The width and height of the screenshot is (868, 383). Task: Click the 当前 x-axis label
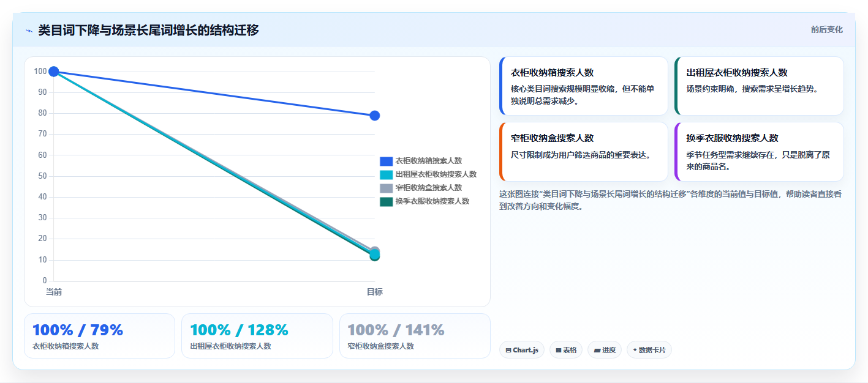(x=54, y=292)
